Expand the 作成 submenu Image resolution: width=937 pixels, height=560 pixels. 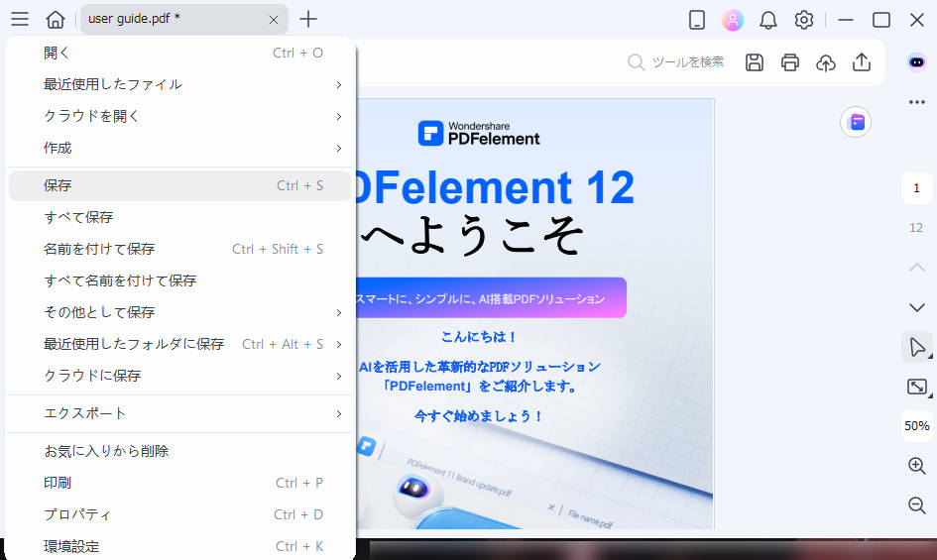179,148
